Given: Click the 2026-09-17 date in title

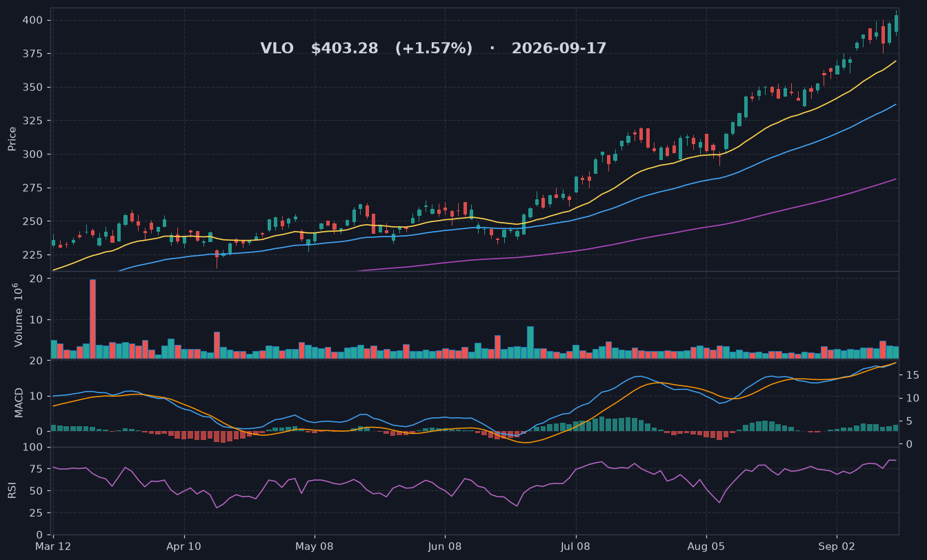Looking at the screenshot, I should tap(559, 48).
